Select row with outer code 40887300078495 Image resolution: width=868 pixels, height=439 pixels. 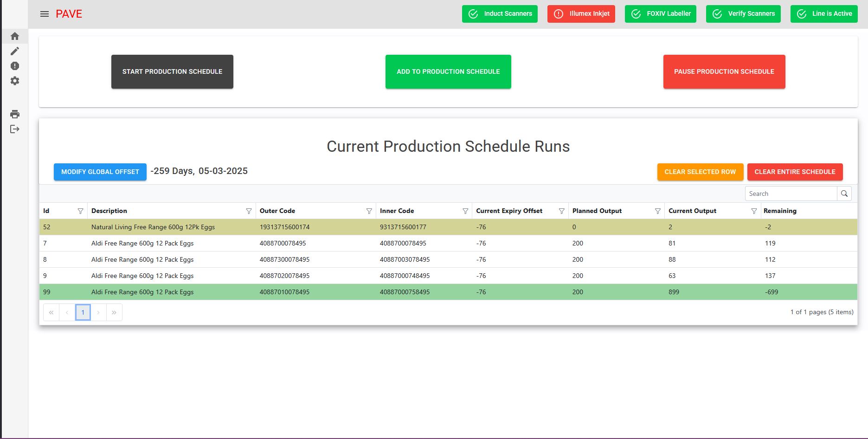448,259
